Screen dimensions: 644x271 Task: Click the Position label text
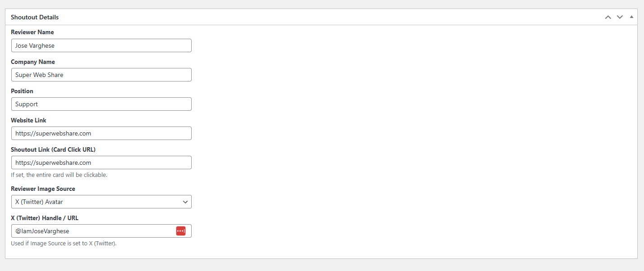[22, 91]
